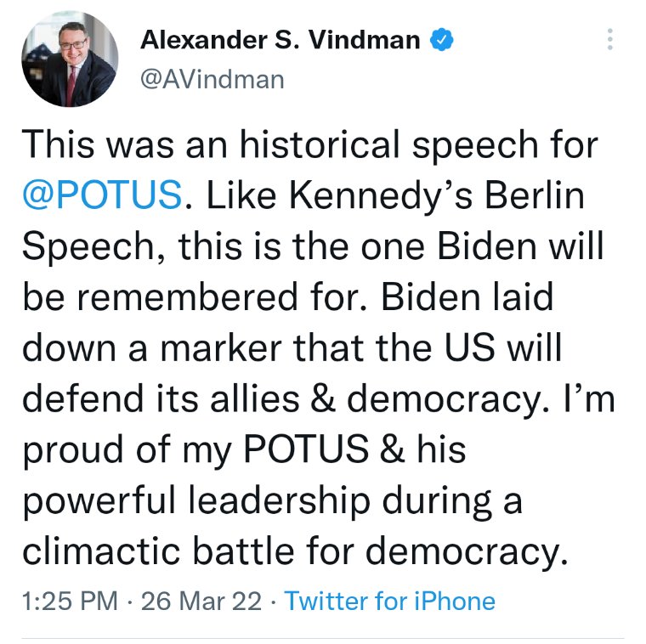Click the word "remembered" in the tweet
This screenshot has width=646, height=644.
coord(187,297)
